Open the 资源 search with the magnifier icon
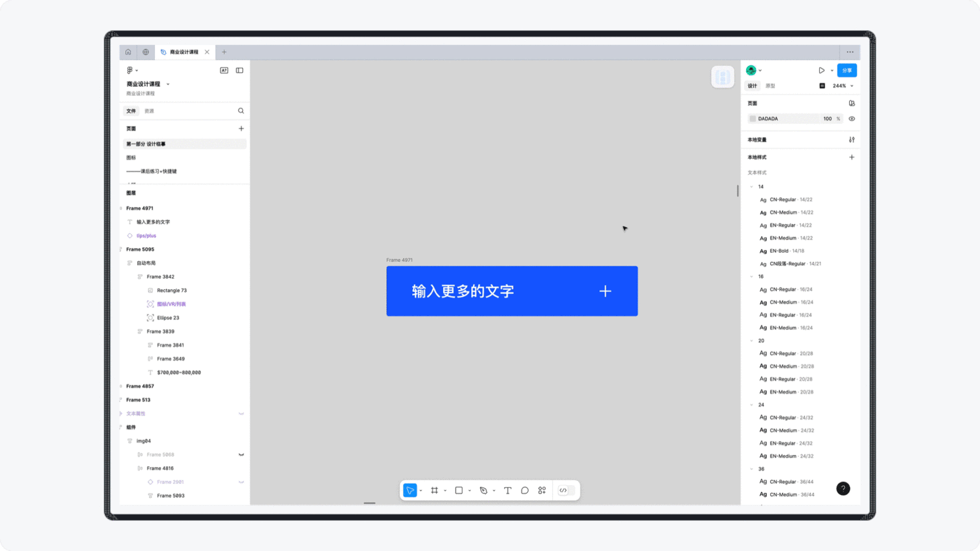980x551 pixels. click(240, 111)
